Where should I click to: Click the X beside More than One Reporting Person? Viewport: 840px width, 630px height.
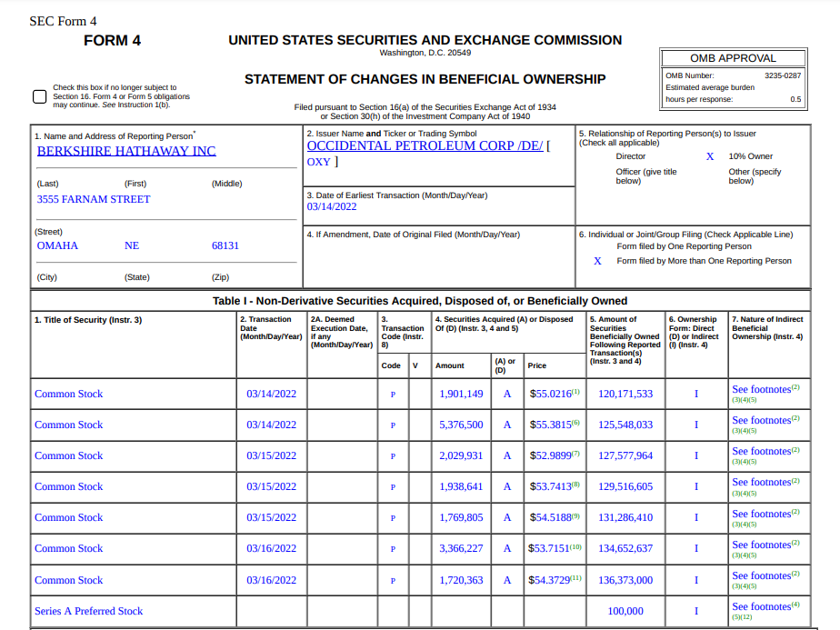[598, 261]
